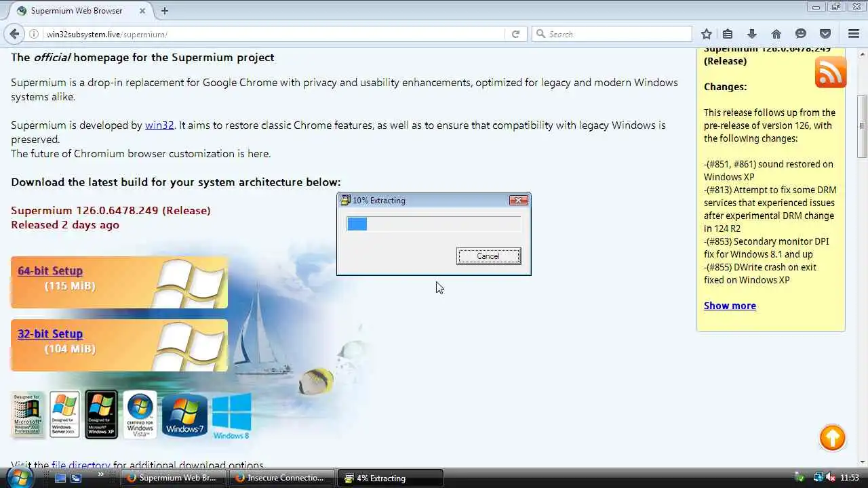Open the file directory link
Image resolution: width=868 pixels, height=488 pixels.
pyautogui.click(x=81, y=466)
